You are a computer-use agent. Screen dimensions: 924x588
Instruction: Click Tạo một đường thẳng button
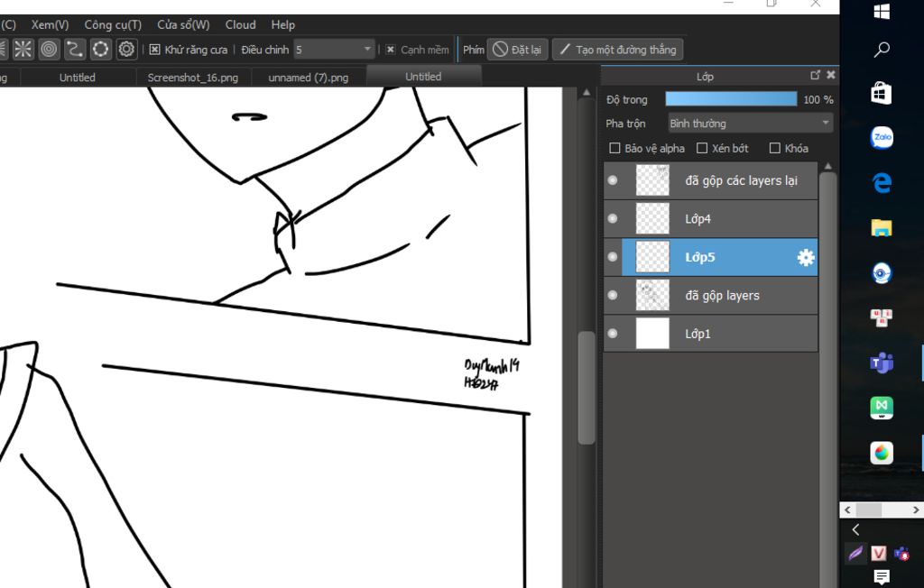point(617,50)
